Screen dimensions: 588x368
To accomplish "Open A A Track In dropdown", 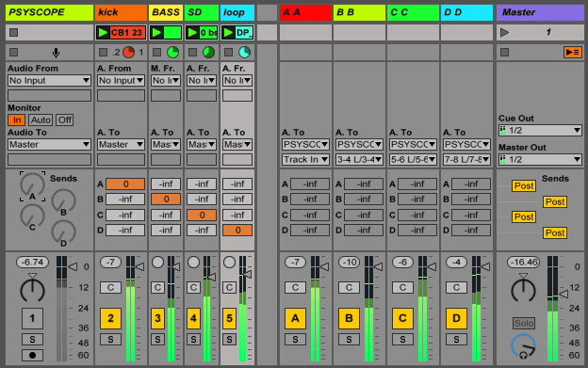I will point(305,159).
